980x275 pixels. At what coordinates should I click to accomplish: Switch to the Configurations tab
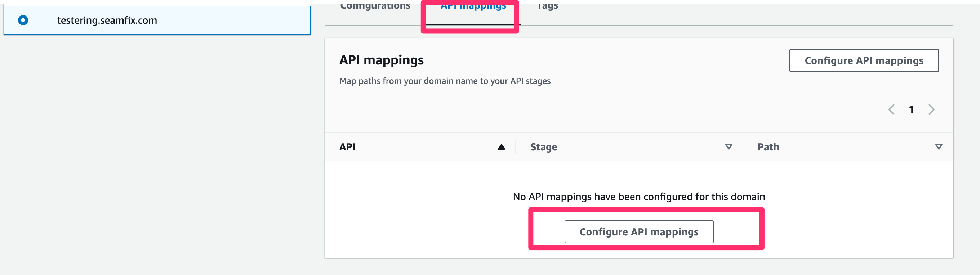click(375, 6)
